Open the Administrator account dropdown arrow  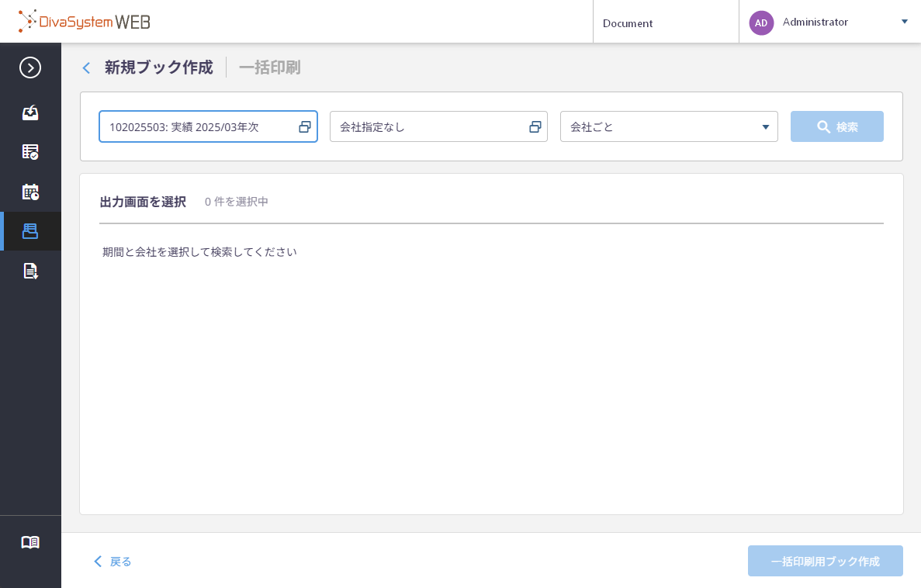pyautogui.click(x=904, y=22)
